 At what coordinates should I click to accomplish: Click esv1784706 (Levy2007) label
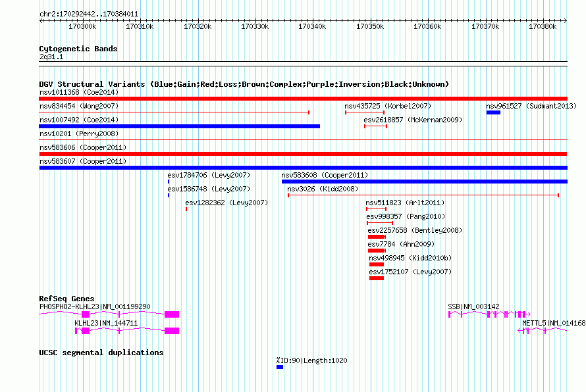[209, 175]
